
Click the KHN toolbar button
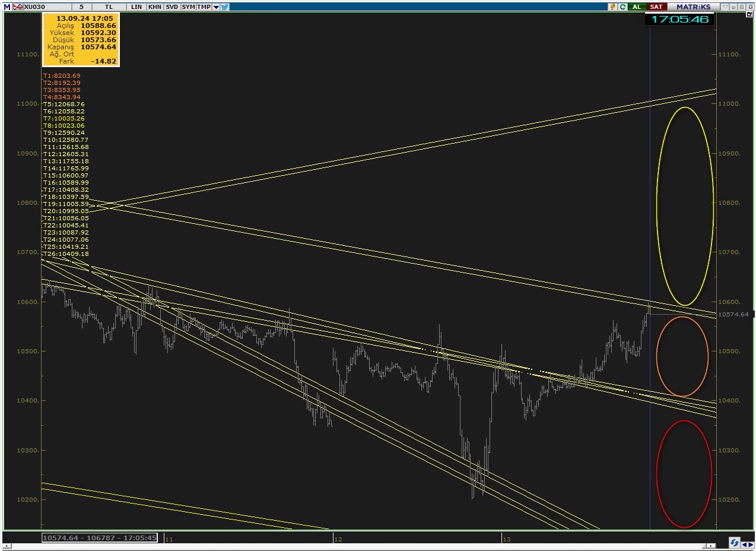(x=154, y=7)
